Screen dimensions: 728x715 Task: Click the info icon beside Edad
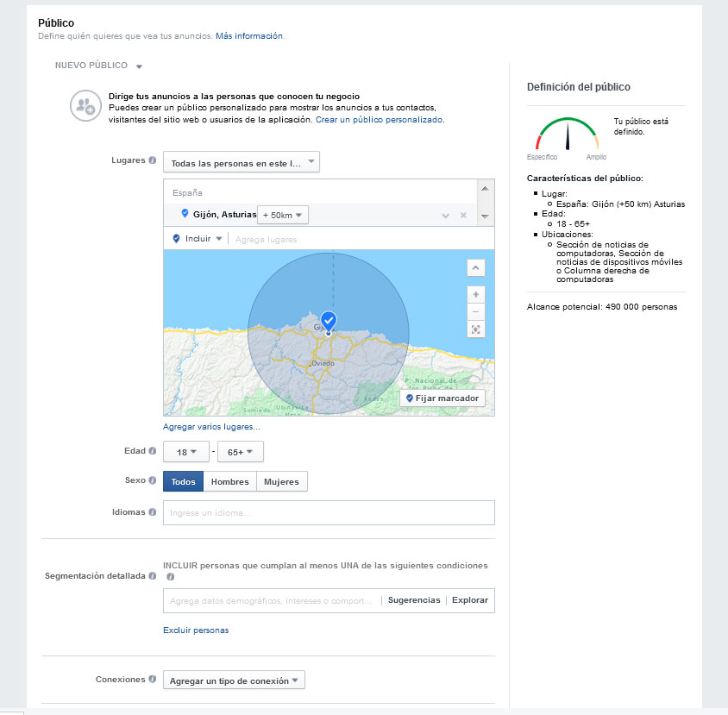153,450
